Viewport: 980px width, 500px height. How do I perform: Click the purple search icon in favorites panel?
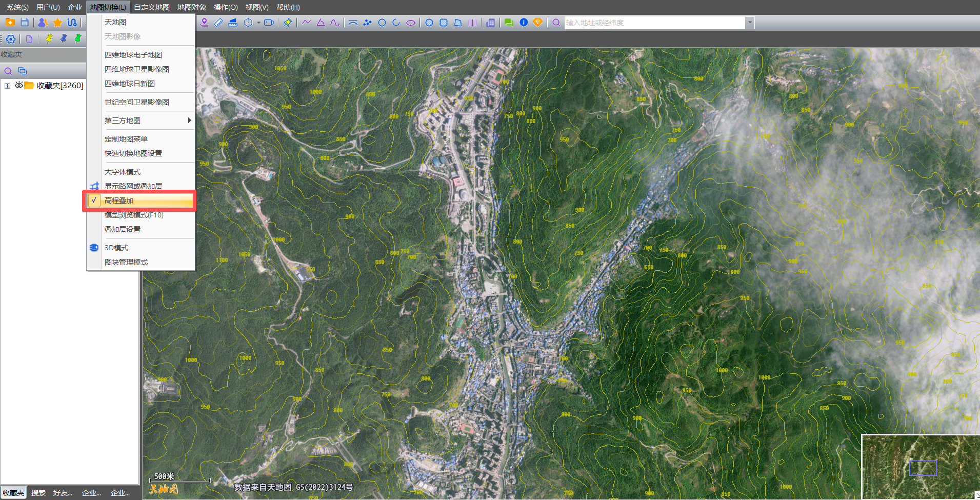click(8, 71)
